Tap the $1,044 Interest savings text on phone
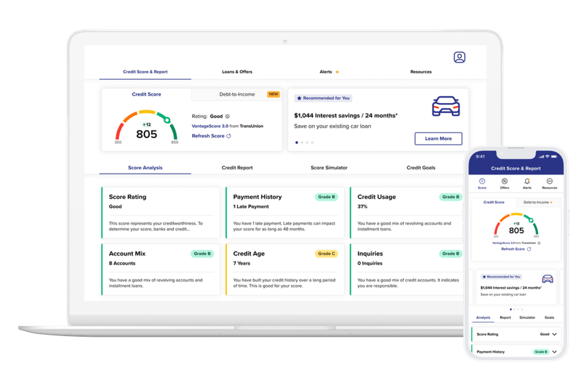This screenshot has width=588, height=392. 511,288
